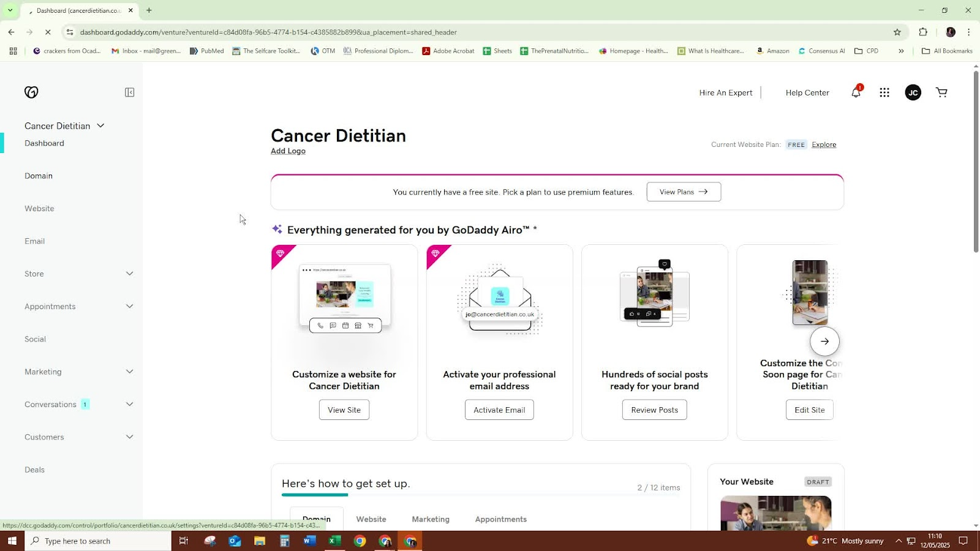
Task: Open the PubMed bookmark
Action: tap(206, 51)
